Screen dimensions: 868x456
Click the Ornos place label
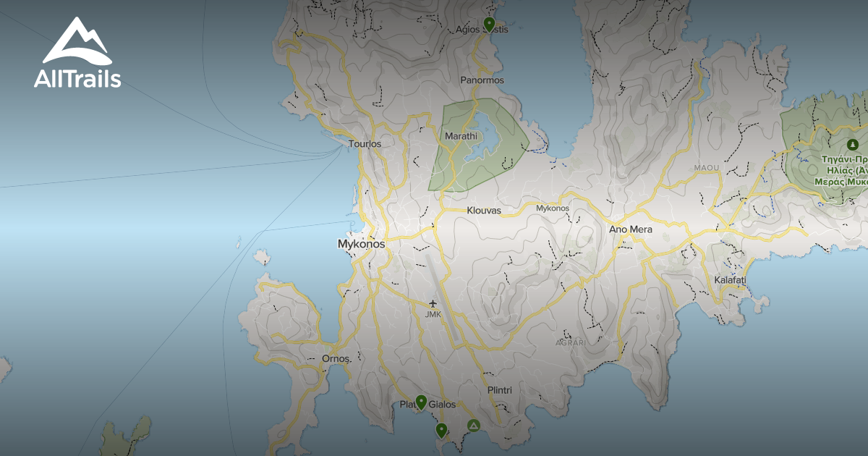[x=336, y=358]
